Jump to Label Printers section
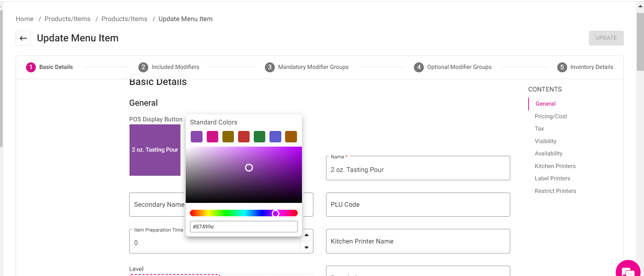The image size is (644, 276). point(552,178)
